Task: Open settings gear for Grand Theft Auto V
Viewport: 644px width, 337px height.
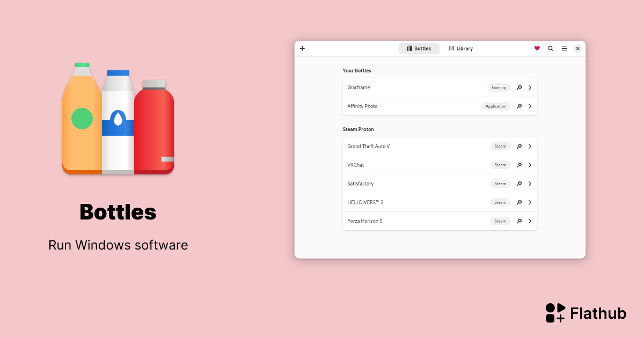Action: click(x=518, y=146)
